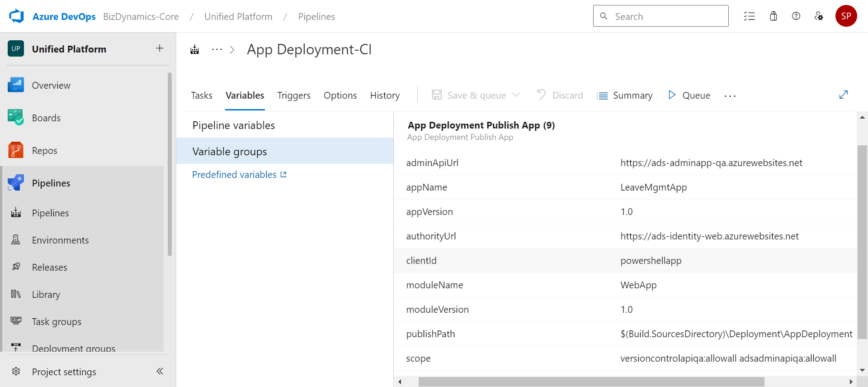The width and height of the screenshot is (868, 387).
Task: Collapse the sidebar with the double chevron
Action: tap(160, 371)
